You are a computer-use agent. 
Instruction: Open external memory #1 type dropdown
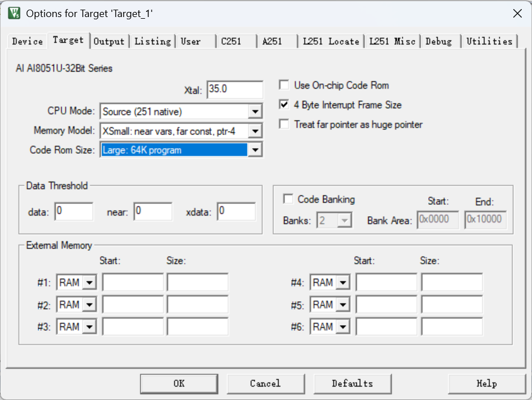point(90,283)
